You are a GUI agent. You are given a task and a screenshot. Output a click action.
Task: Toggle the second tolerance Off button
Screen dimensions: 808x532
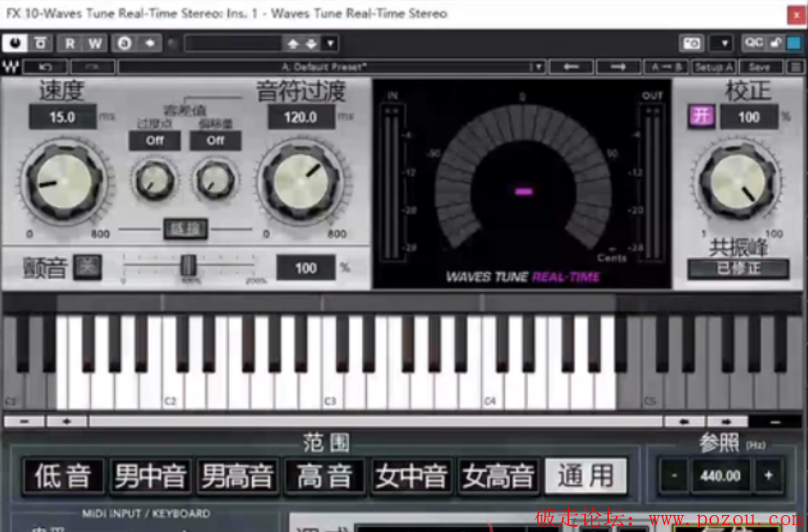[x=215, y=140]
